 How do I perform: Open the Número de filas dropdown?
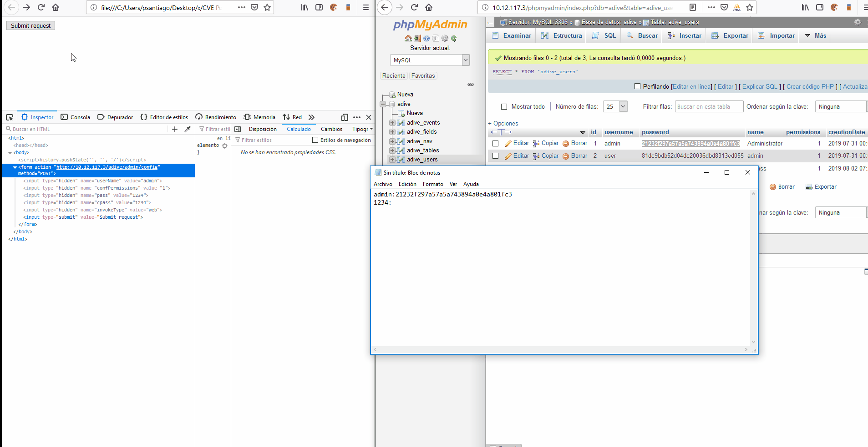(615, 107)
